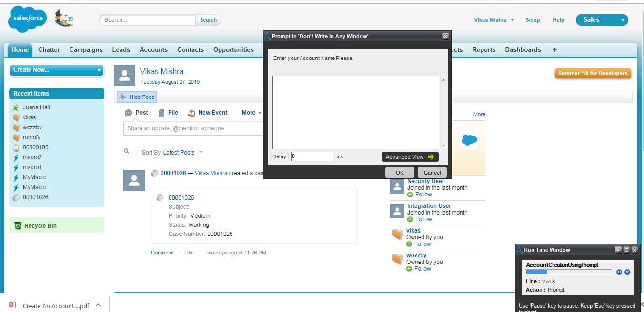Viewport: 644px width, 312px height.
Task: Click the feed search magnifier icon
Action: [x=126, y=151]
